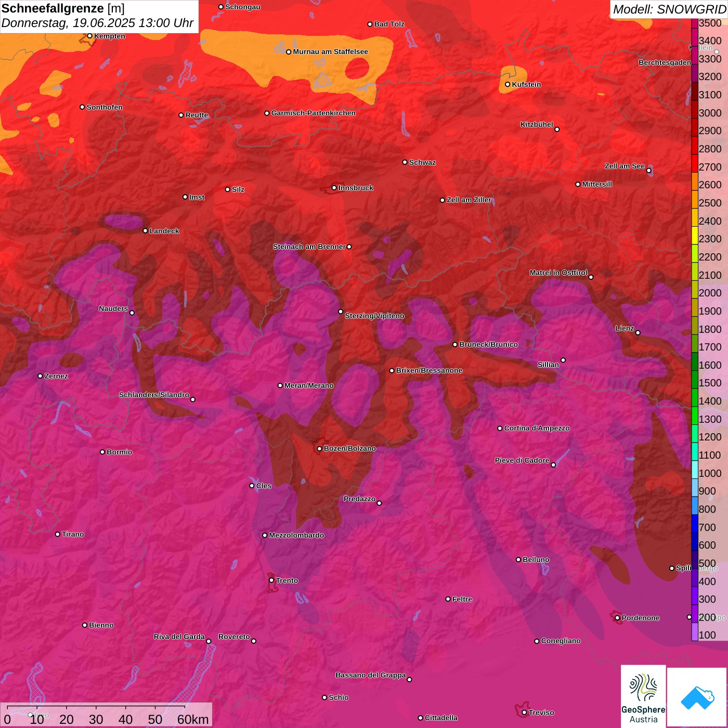728x728 pixels.
Task: Click the Meran/Merano marker dot
Action: pyautogui.click(x=280, y=385)
